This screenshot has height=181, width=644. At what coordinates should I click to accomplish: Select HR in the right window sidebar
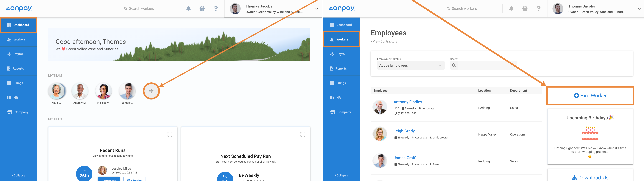pos(341,98)
